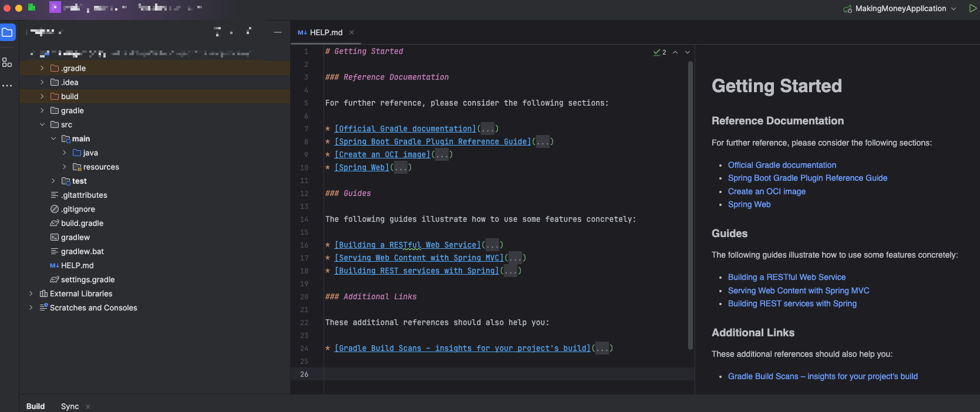
Task: Select build.gradle file in tree
Action: pyautogui.click(x=82, y=223)
